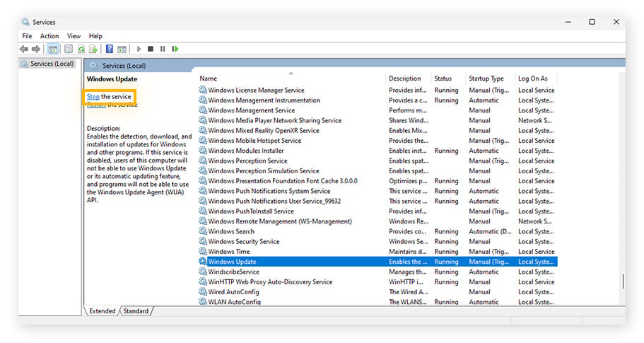This screenshot has width=644, height=343.
Task: Click the gear icon beside Windows Security Service
Action: pos(202,241)
